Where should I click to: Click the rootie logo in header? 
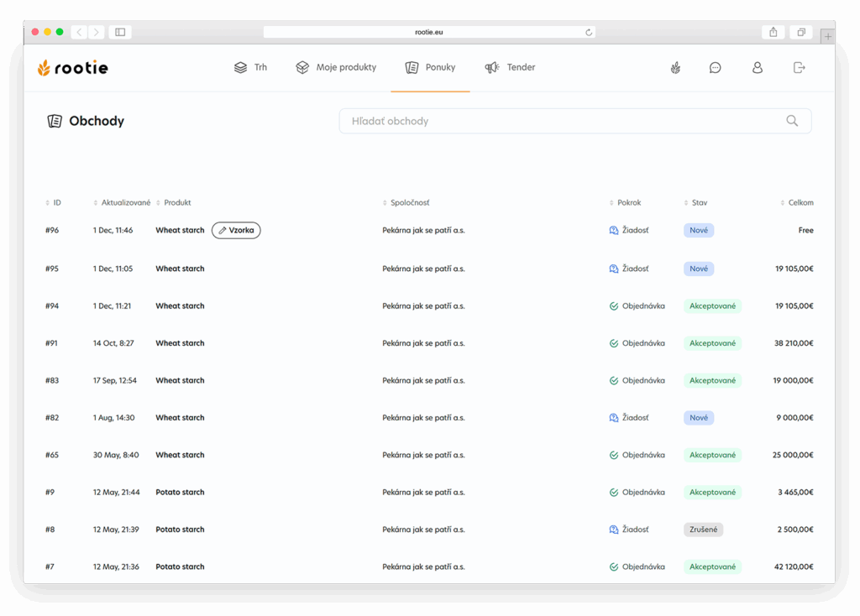(73, 68)
